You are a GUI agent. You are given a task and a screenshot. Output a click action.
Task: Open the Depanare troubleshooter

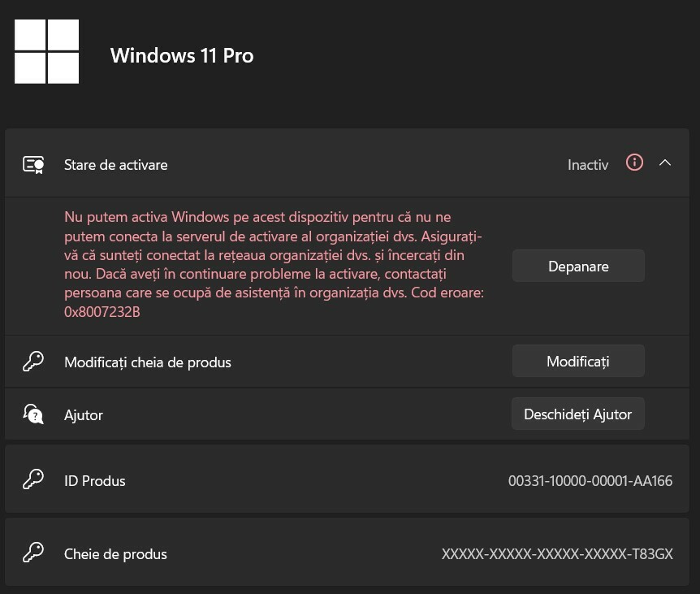coord(578,267)
